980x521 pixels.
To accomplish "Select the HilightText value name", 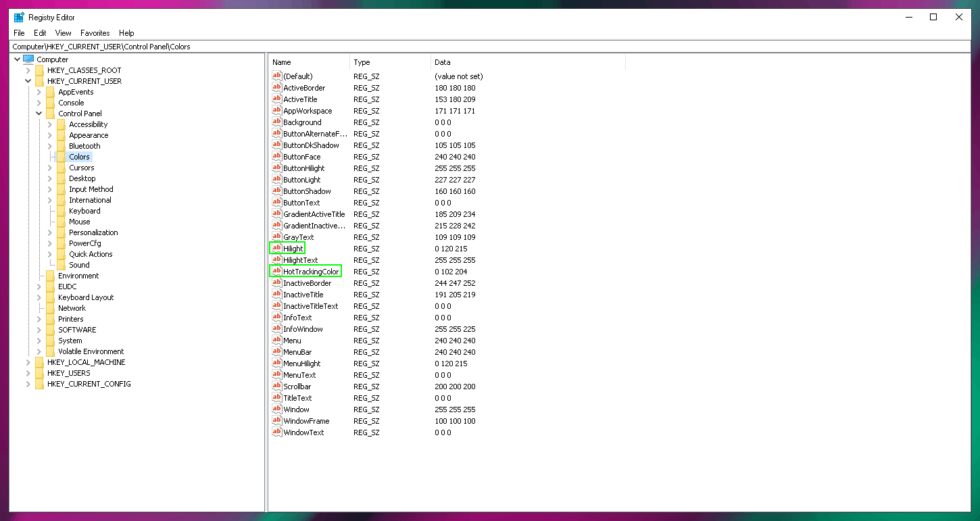I will coord(301,260).
